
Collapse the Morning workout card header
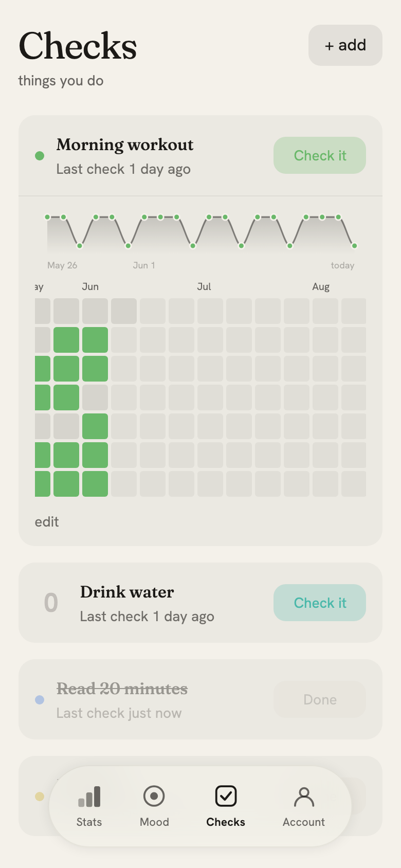200,156
